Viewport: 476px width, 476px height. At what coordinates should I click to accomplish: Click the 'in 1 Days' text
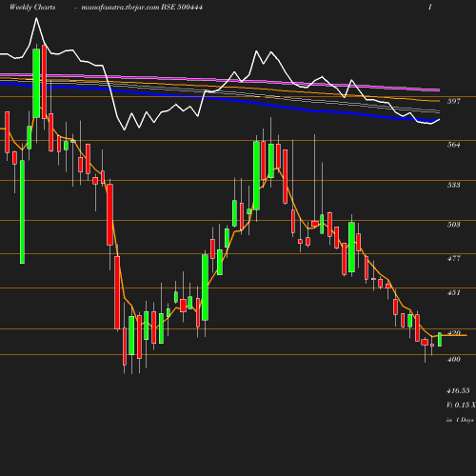click(460, 420)
